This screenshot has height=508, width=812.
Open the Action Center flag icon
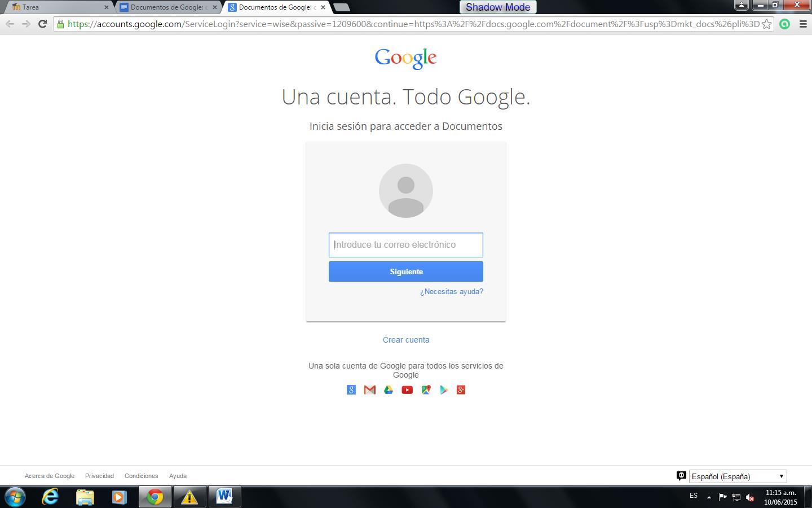click(x=722, y=497)
